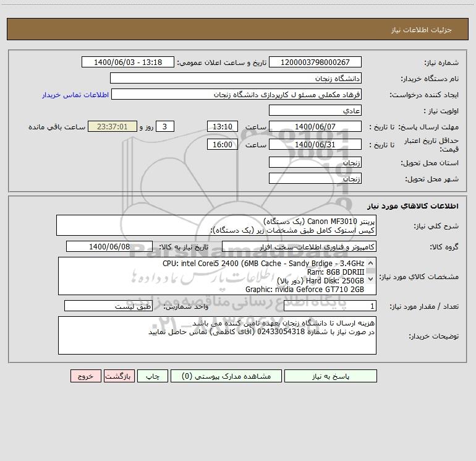Click the Graphic: nvidia Geforce GT710 line
476x461 pixels.
click(x=305, y=290)
